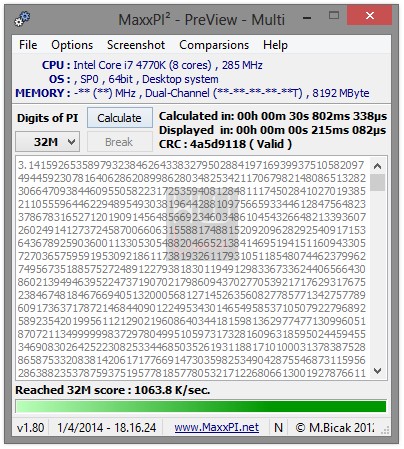
Task: Click the Digits of PI label
Action: point(48,118)
